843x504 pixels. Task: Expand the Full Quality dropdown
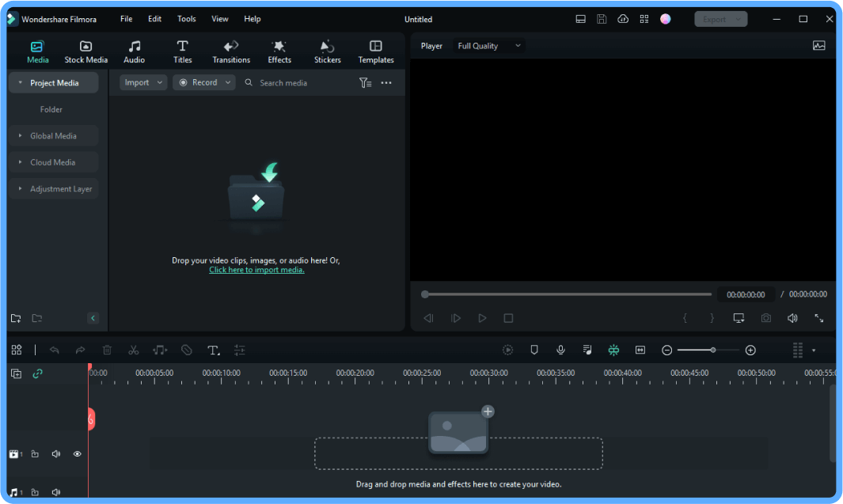coord(489,46)
